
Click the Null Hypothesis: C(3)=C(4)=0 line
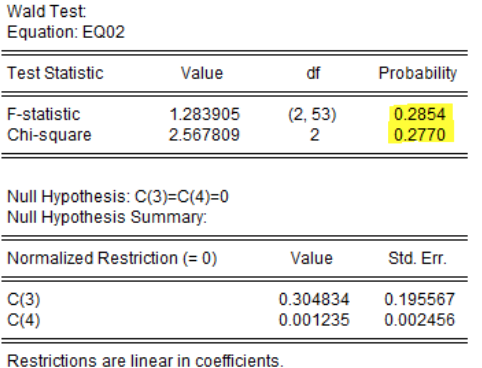[x=118, y=197]
